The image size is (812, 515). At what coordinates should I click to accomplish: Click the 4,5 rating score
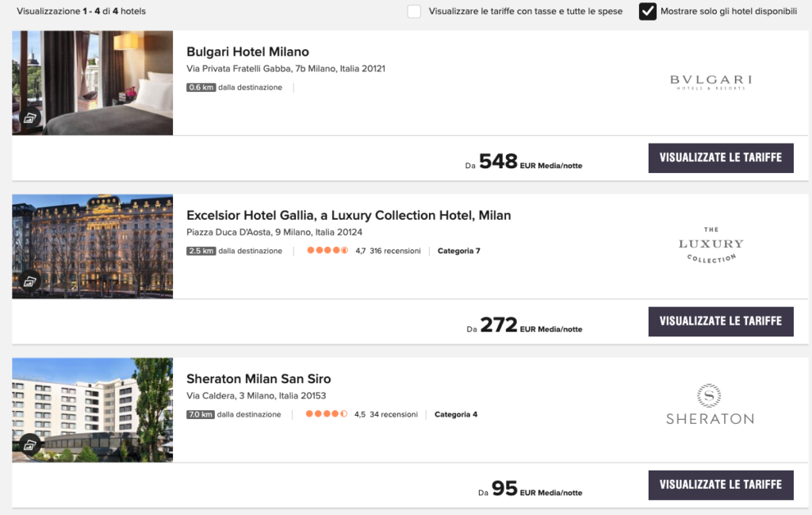(x=360, y=414)
